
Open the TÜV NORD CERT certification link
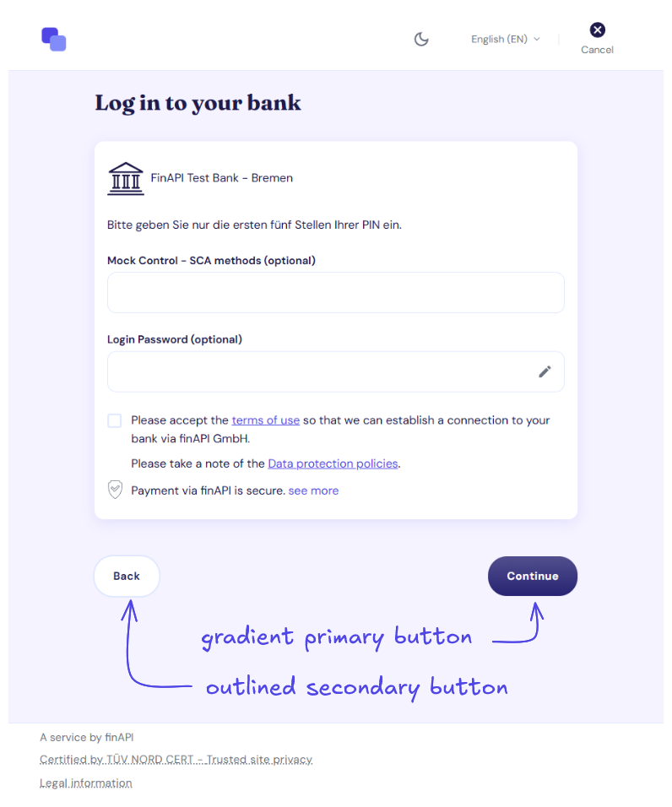[x=176, y=759]
